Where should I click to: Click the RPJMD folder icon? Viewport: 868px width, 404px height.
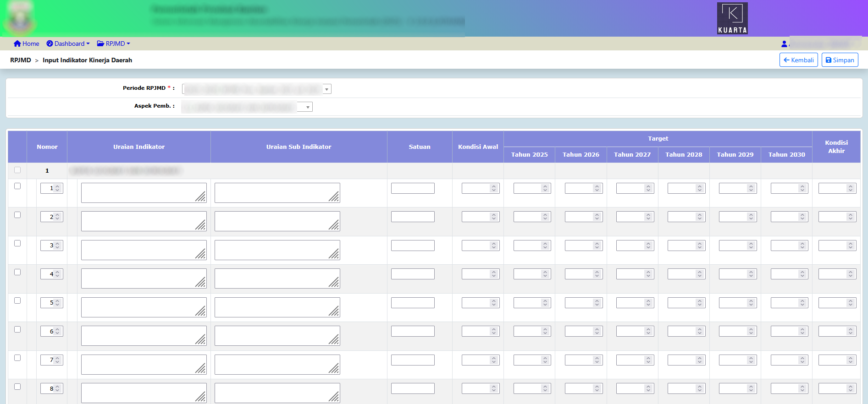pos(100,44)
